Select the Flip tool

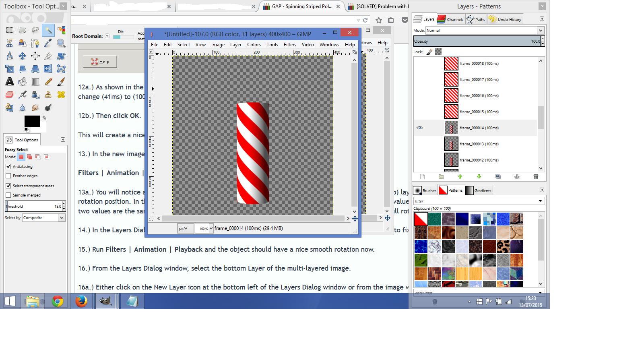coord(48,69)
